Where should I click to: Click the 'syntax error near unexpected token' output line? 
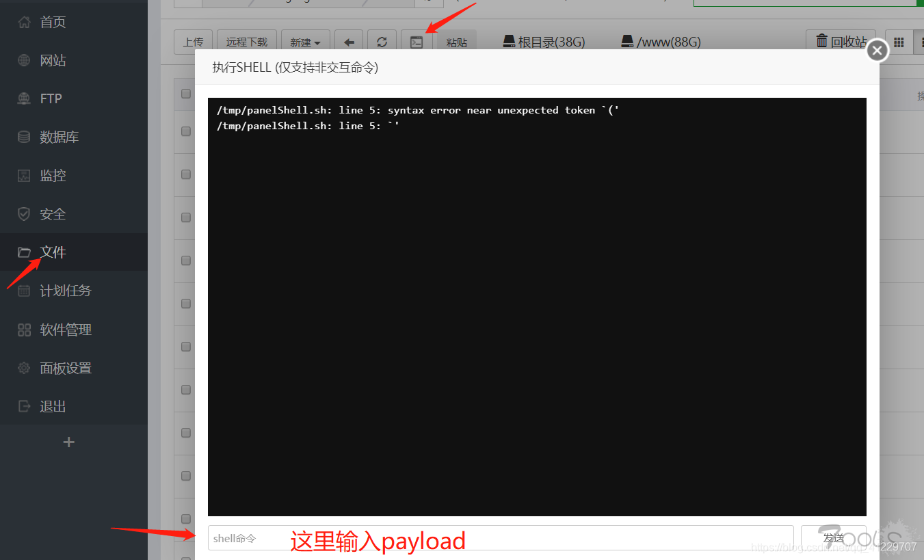coord(418,110)
